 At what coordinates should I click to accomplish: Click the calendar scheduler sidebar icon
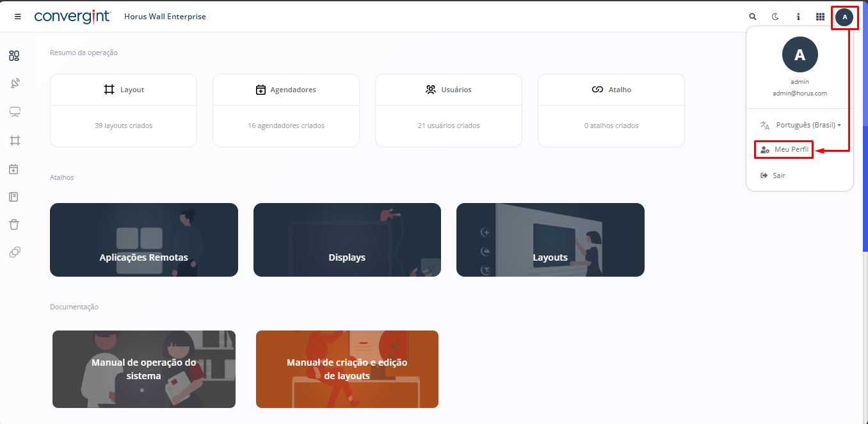click(14, 169)
